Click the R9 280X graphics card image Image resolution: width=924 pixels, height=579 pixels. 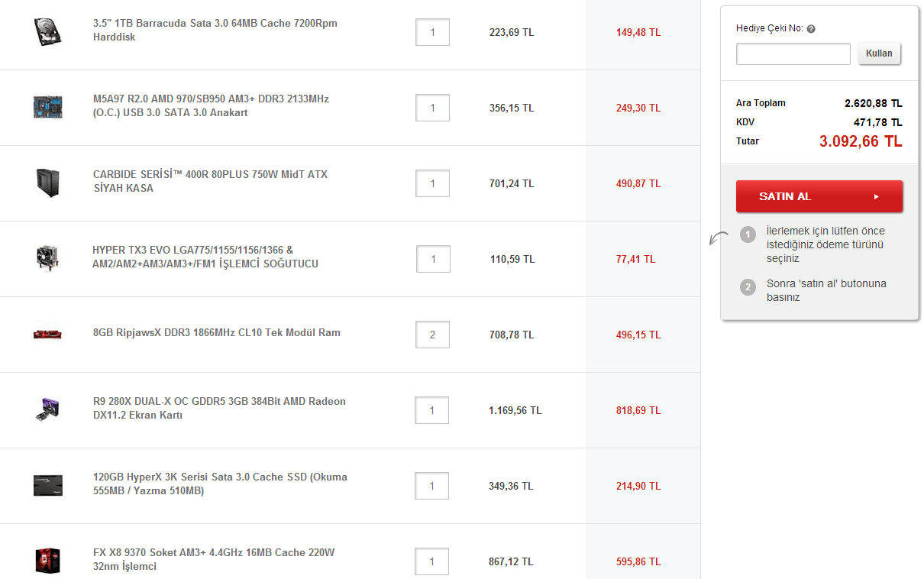pos(47,409)
